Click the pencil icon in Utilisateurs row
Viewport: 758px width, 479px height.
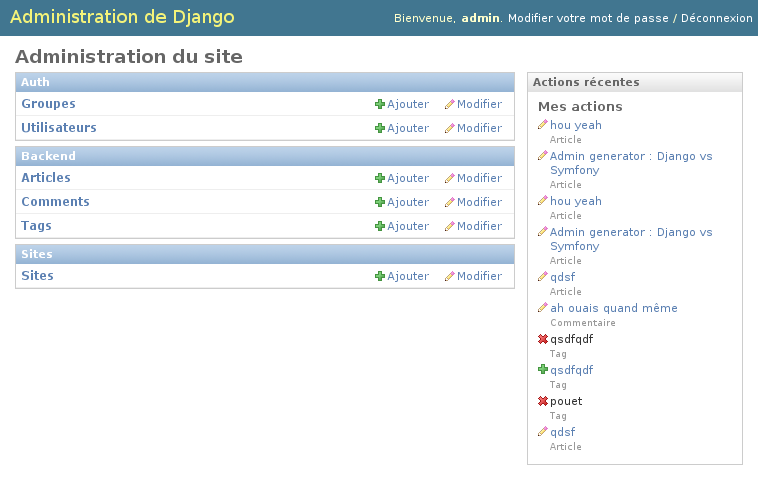(450, 128)
